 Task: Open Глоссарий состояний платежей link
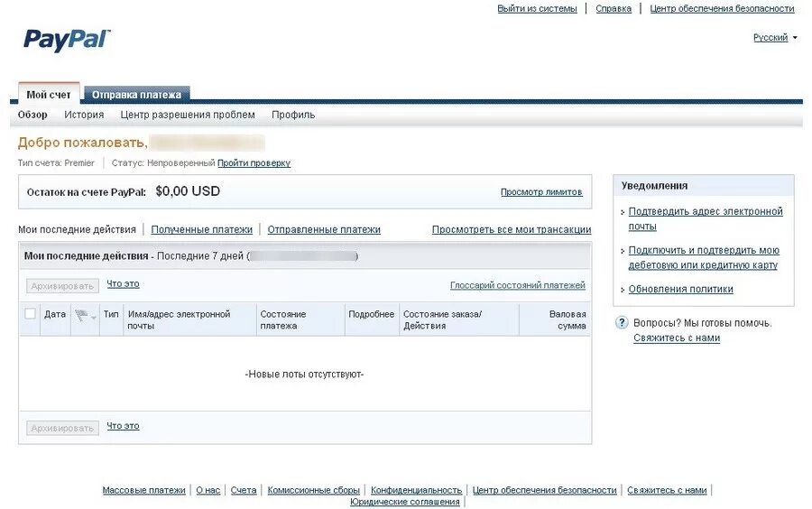[x=517, y=285]
